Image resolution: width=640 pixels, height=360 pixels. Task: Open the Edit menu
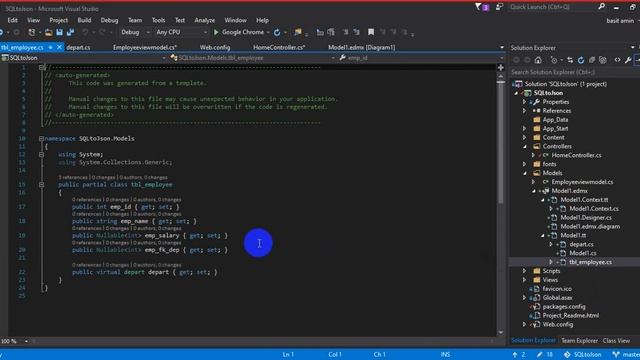[x=12, y=20]
